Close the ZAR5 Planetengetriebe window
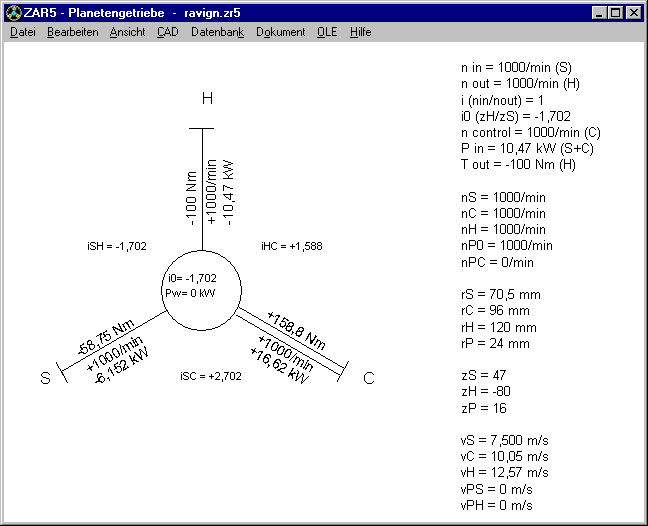The image size is (648, 526). click(x=633, y=13)
